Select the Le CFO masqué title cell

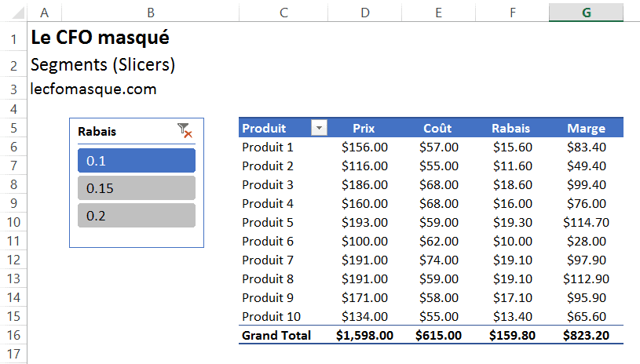pos(99,38)
